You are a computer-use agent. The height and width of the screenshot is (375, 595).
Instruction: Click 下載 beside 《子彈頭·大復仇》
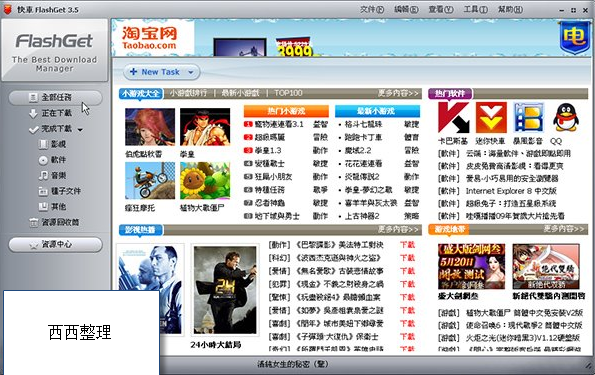pyautogui.click(x=407, y=337)
